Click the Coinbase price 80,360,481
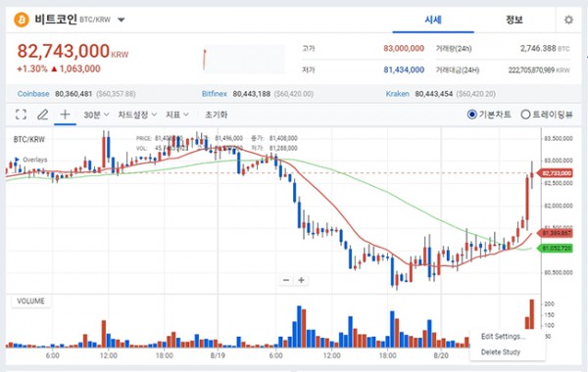This screenshot has width=588, height=372. (73, 94)
